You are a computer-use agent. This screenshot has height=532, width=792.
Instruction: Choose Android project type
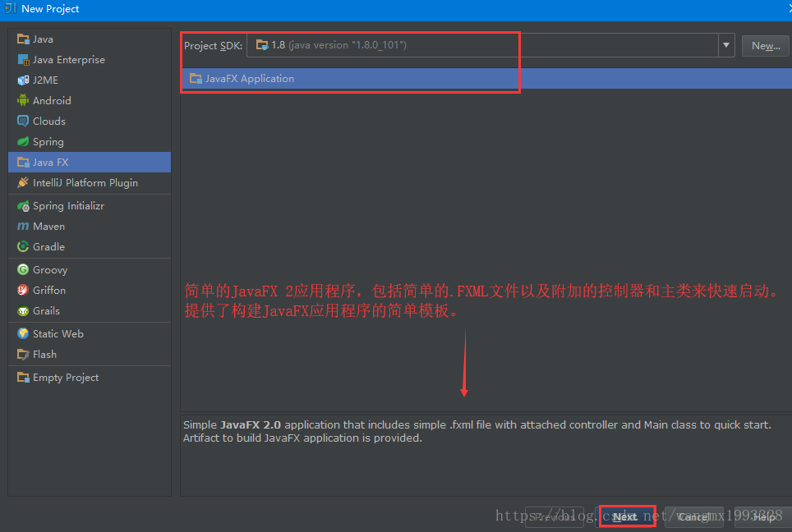point(90,100)
